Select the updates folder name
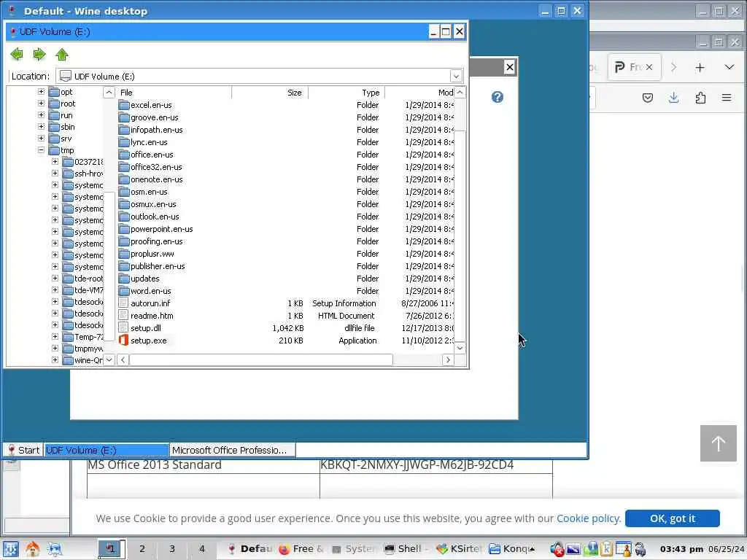 point(145,278)
